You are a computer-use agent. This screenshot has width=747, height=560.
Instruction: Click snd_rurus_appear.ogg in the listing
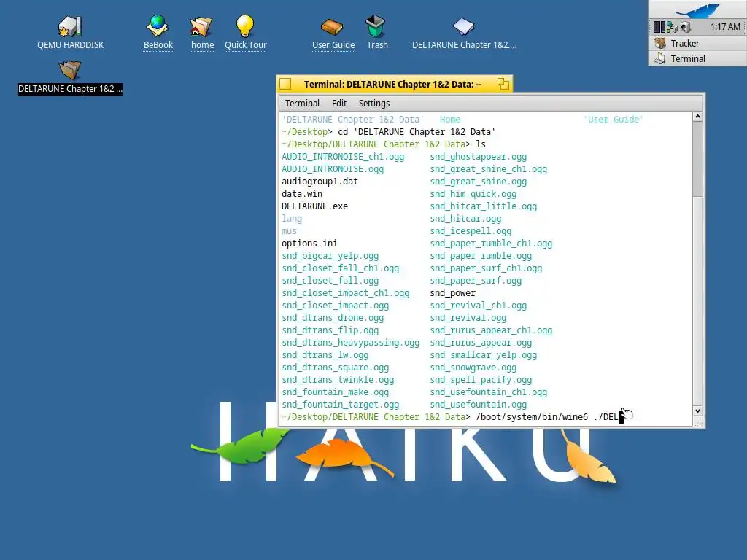[481, 343]
